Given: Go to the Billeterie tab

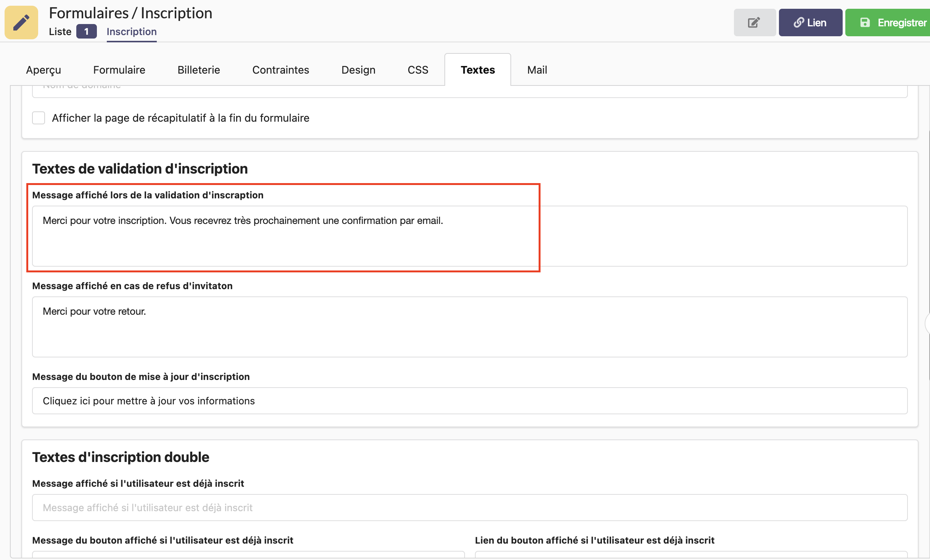Looking at the screenshot, I should [x=199, y=70].
